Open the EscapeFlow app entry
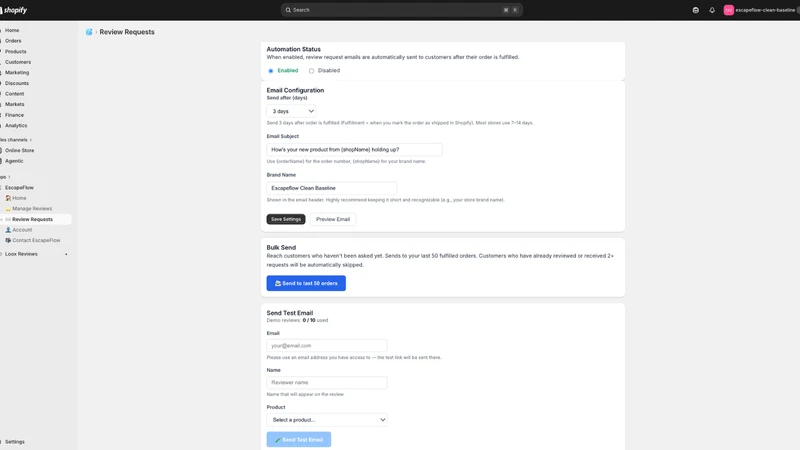The image size is (800, 450). coord(19,188)
